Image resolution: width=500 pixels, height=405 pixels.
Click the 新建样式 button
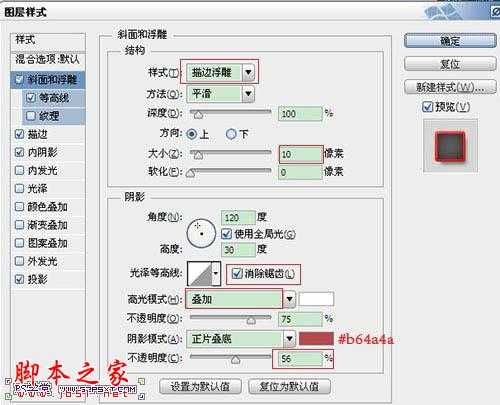pos(450,87)
